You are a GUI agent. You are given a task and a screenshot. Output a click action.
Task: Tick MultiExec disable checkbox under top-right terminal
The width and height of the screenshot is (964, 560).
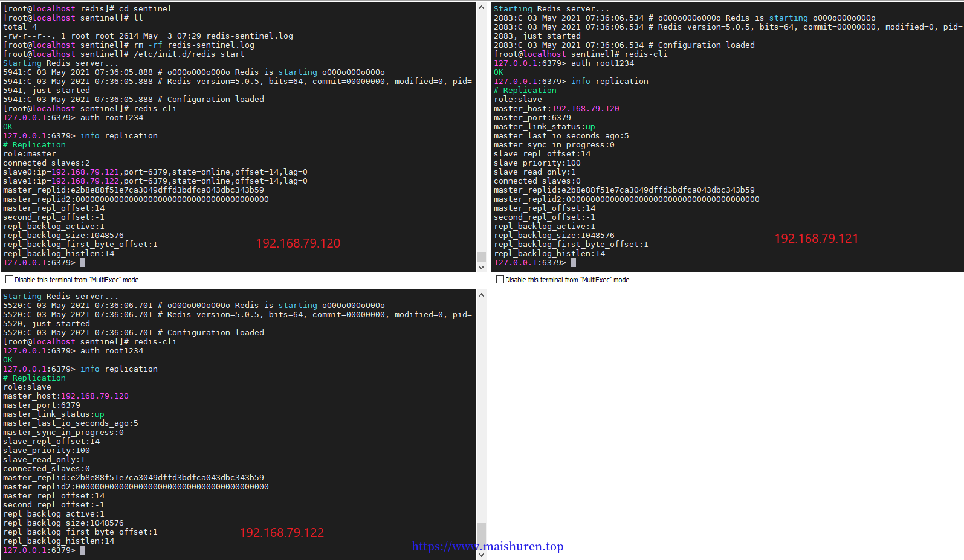tap(500, 280)
